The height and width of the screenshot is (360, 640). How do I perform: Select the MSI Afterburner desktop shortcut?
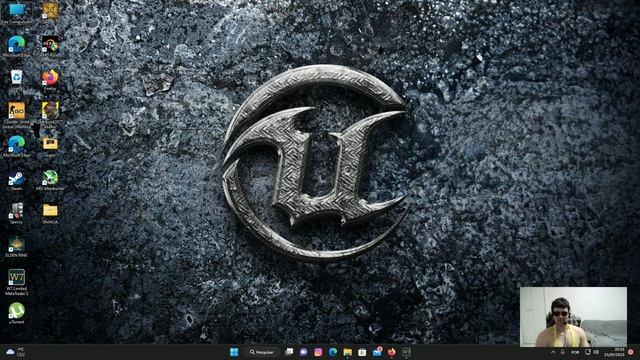[50, 181]
